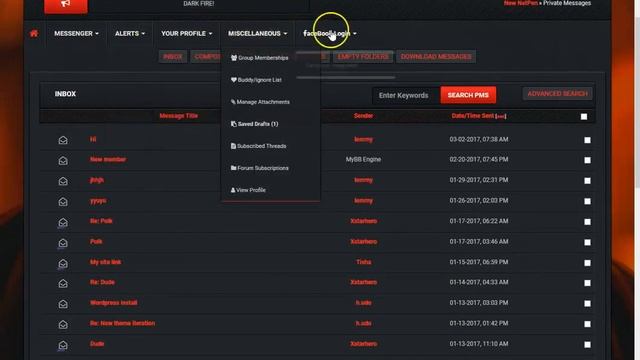Toggle the select-all checkbox in the header
Screen dimensions: 640x360
(584, 117)
